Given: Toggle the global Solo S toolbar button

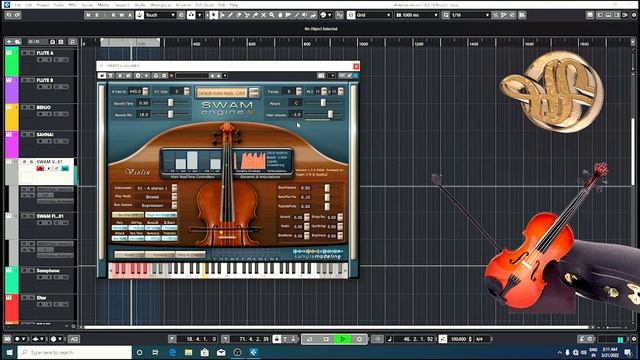Looking at the screenshot, I should pyautogui.click(x=97, y=15).
